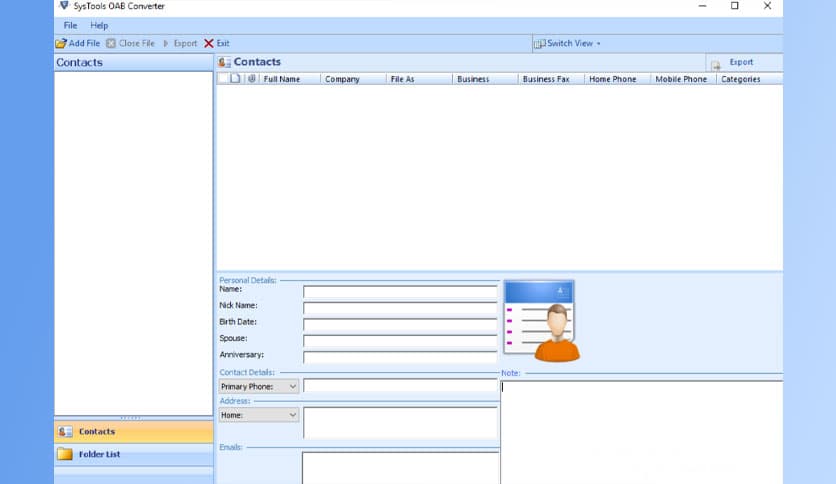
Task: Click the Switch View icon
Action: (x=540, y=44)
